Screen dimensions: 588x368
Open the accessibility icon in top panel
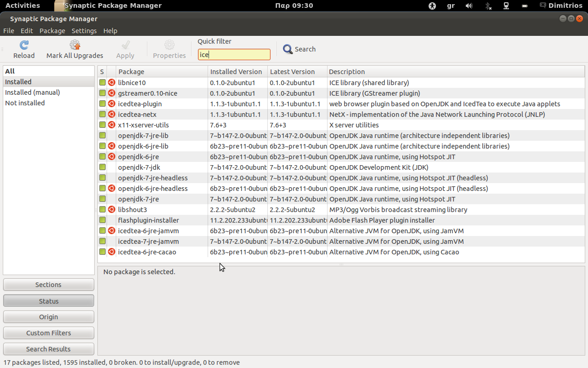click(432, 6)
